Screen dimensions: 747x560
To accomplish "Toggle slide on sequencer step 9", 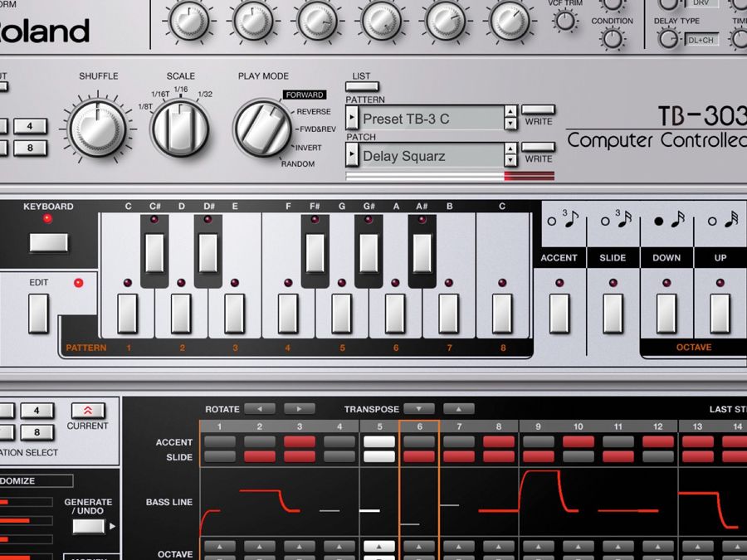I will [x=539, y=457].
